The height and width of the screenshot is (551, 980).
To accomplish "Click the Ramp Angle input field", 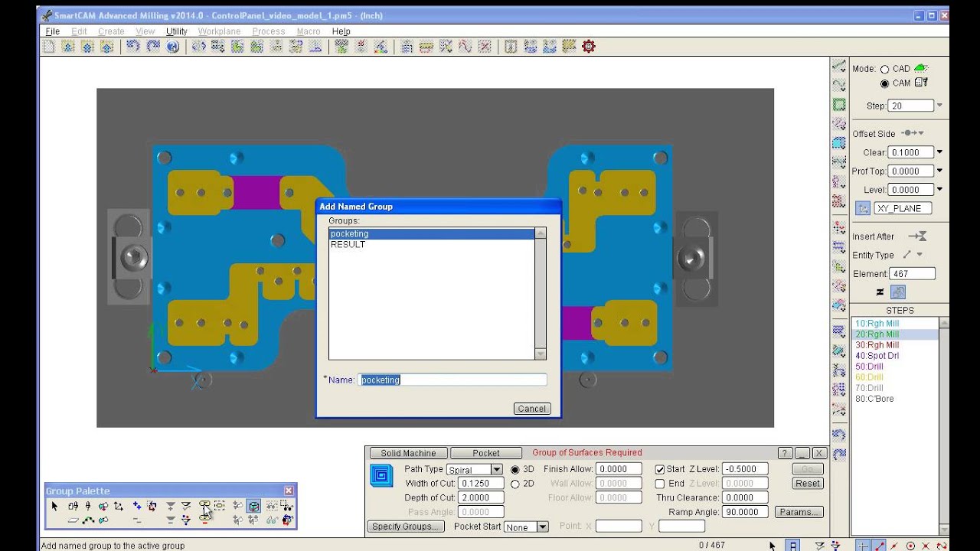I will (x=745, y=512).
